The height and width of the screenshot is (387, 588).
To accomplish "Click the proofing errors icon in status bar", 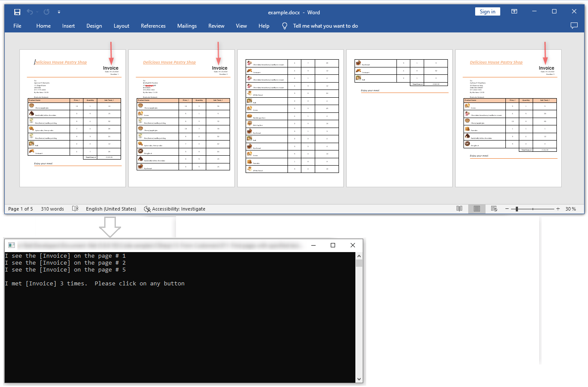I will (x=75, y=208).
